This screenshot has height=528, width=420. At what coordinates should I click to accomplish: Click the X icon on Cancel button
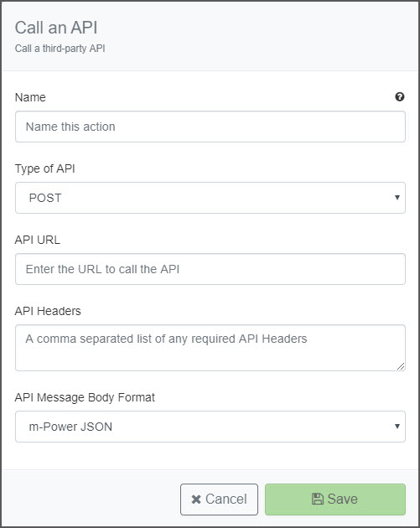pyautogui.click(x=196, y=499)
